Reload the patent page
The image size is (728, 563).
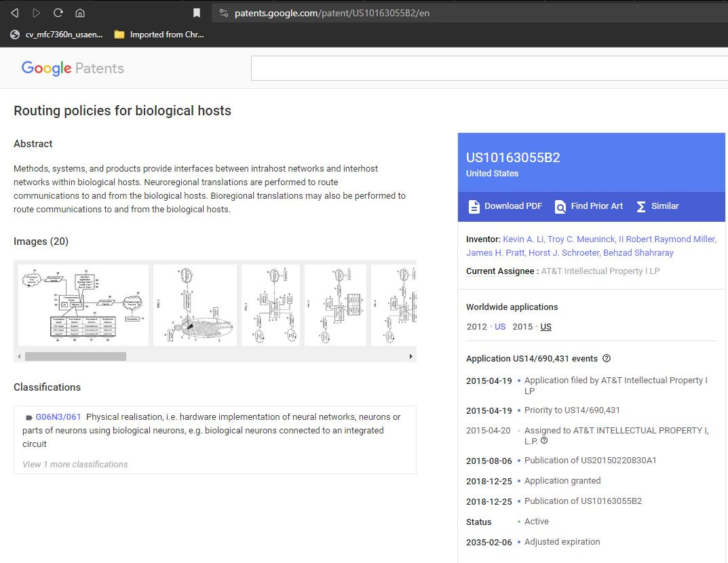(x=58, y=13)
